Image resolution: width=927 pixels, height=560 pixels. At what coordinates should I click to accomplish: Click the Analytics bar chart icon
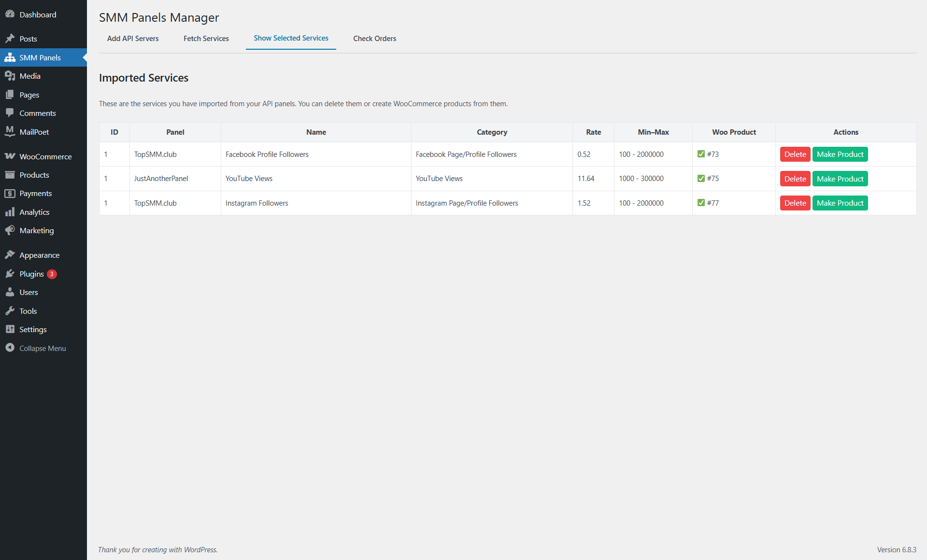coord(10,212)
